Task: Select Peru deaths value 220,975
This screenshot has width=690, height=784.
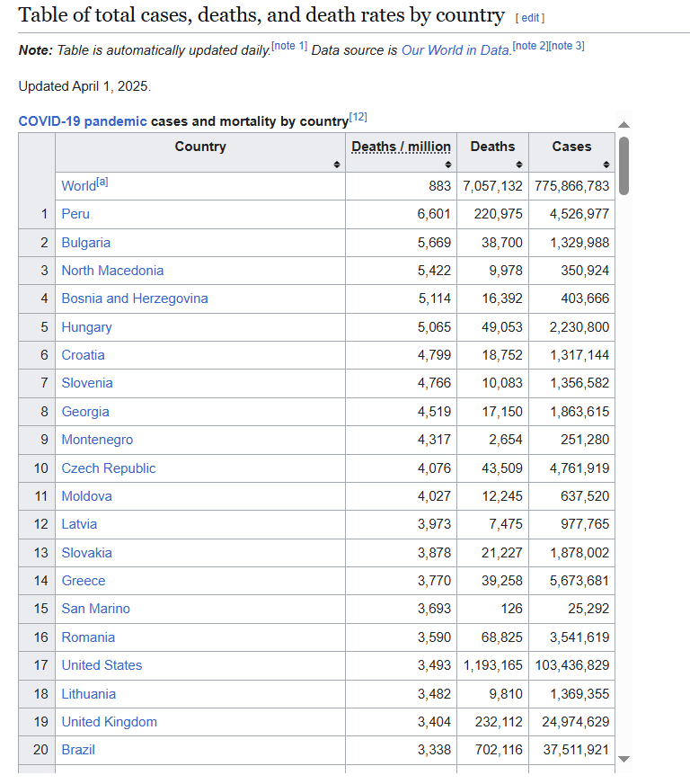Action: 498,214
